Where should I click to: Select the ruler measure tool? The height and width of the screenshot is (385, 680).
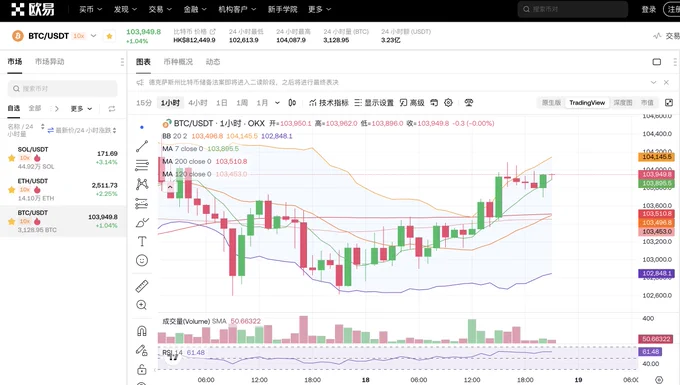(x=142, y=286)
